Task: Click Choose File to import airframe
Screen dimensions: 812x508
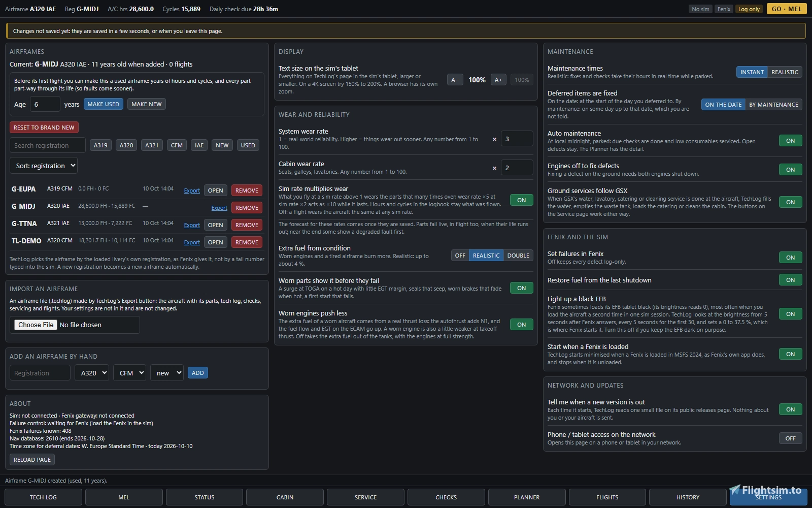Action: point(36,325)
